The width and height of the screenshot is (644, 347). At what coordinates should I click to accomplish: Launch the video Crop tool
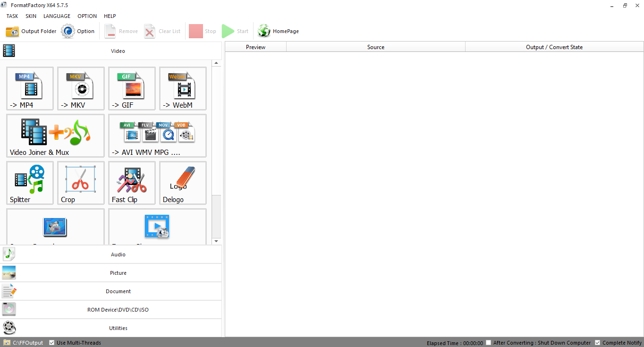click(81, 183)
